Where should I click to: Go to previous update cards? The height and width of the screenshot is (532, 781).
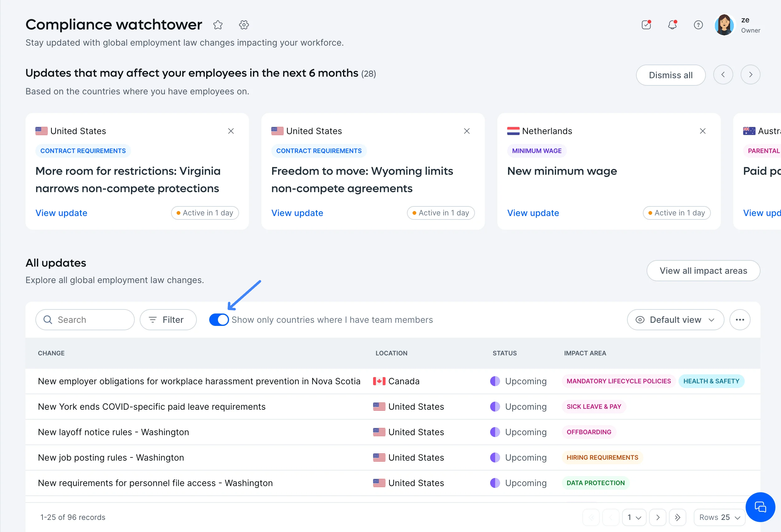coord(723,74)
